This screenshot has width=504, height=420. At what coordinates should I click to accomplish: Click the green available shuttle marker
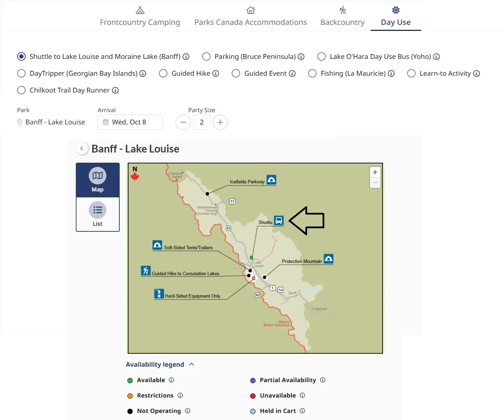click(251, 258)
